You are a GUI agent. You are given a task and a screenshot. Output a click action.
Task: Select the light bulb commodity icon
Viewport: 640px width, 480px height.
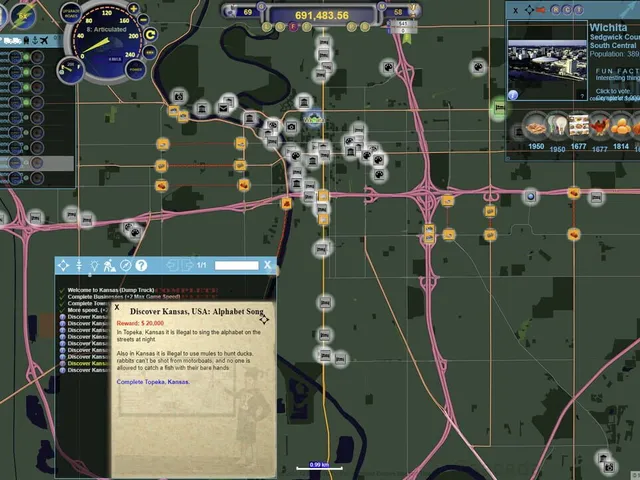pos(557,126)
